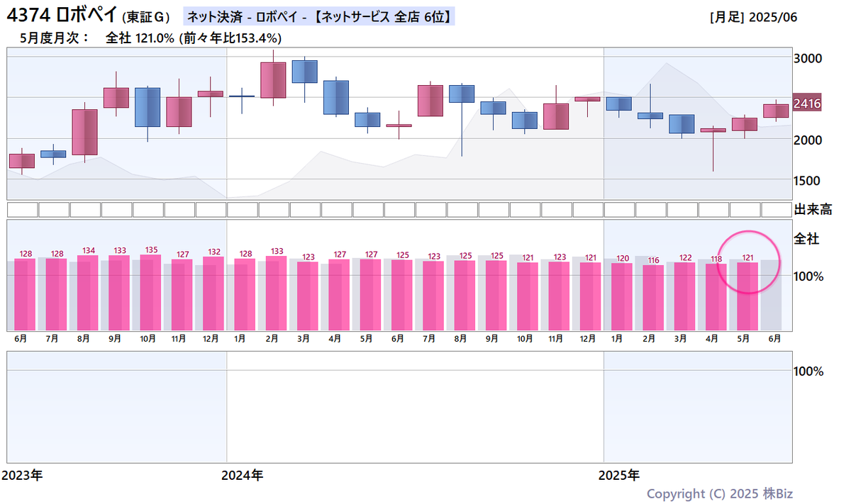Click the 3000 price axis label
Image resolution: width=851 pixels, height=504 pixels.
click(x=808, y=58)
